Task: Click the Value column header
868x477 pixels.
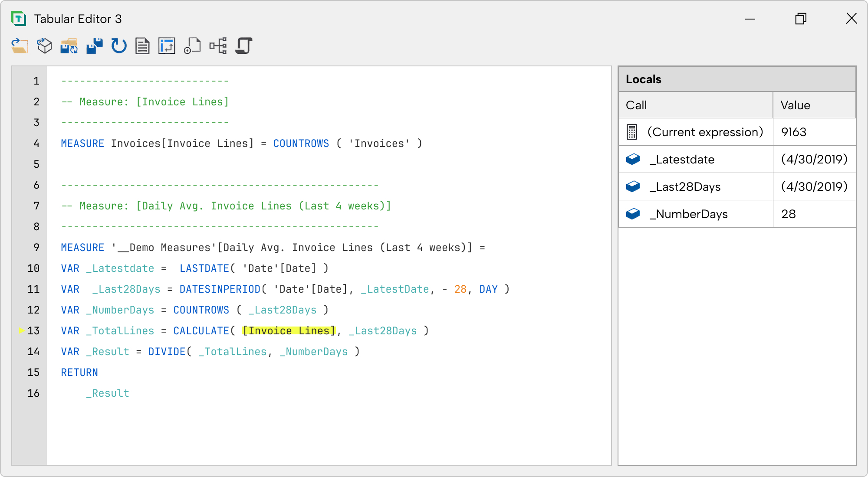Action: pos(814,105)
